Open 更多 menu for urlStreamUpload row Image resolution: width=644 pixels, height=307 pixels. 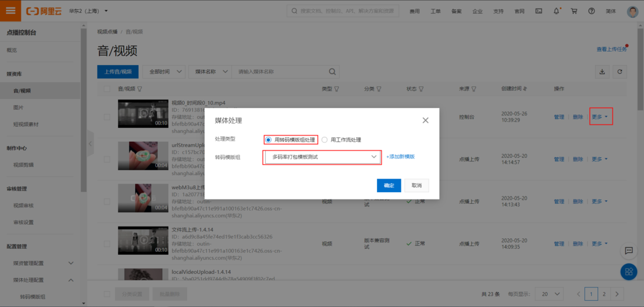tap(600, 159)
